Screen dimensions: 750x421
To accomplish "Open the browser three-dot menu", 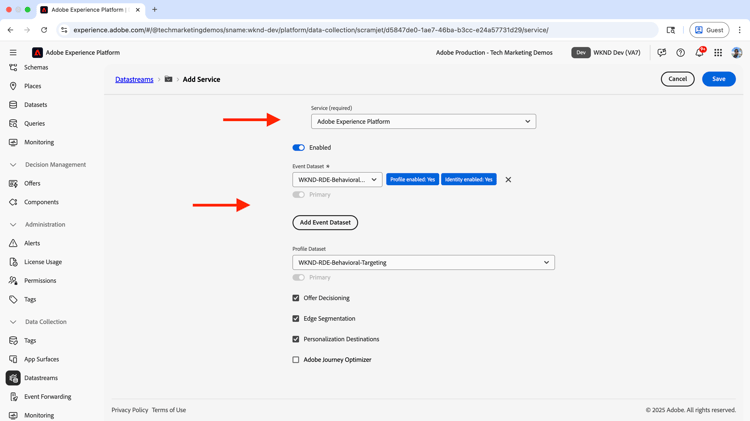I will [739, 30].
